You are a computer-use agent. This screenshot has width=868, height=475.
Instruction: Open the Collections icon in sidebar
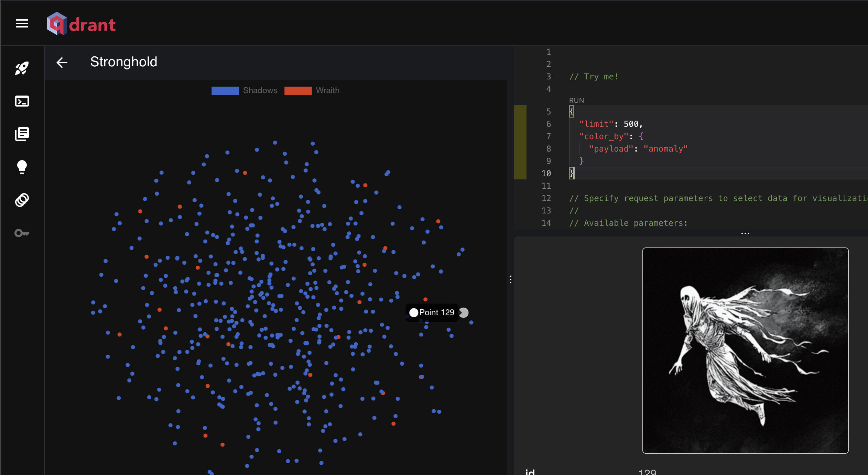(22, 134)
